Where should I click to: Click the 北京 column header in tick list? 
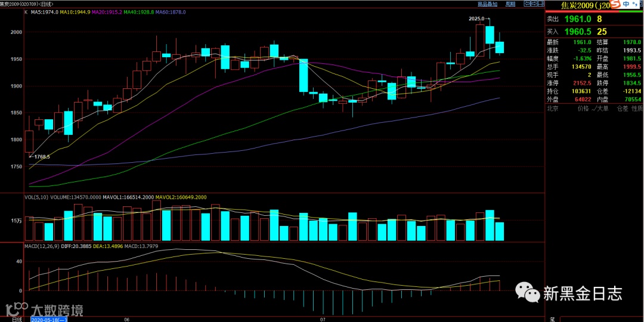552,109
